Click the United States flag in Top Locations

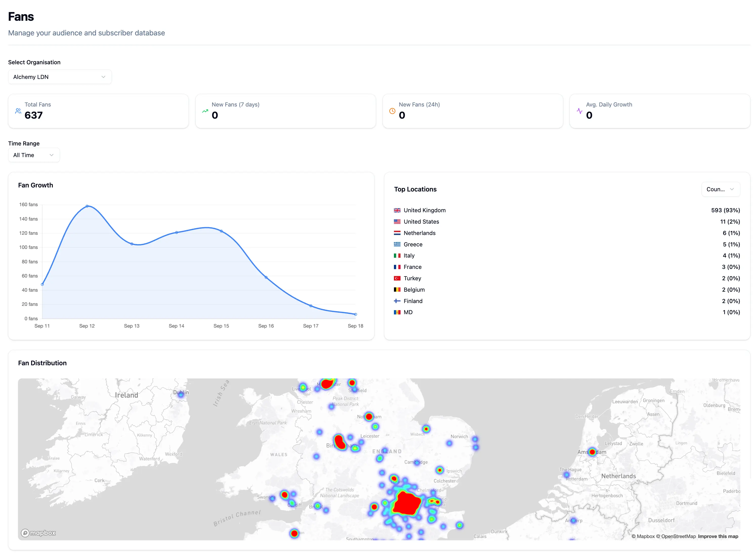[397, 221]
